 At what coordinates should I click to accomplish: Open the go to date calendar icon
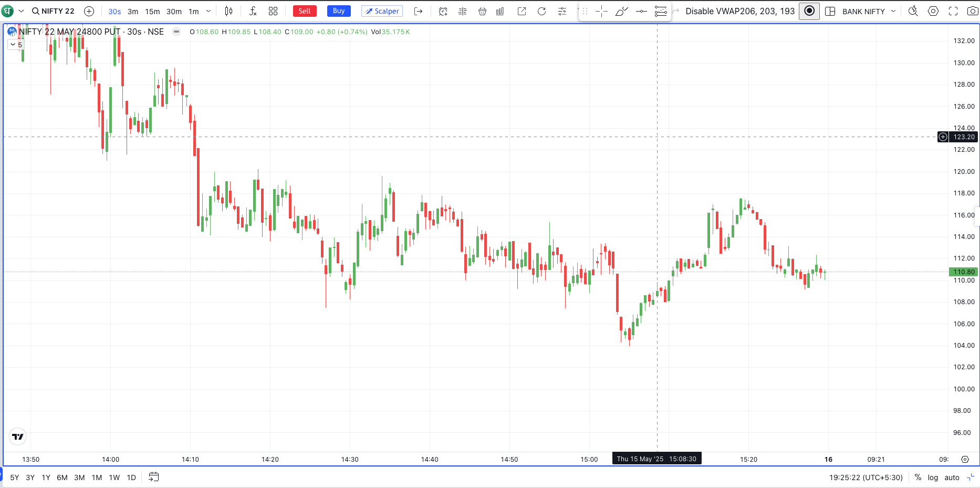[154, 477]
